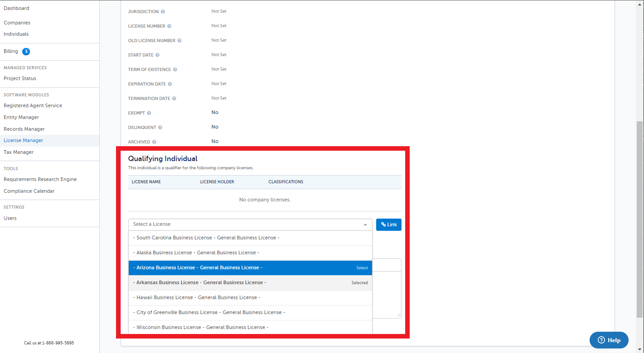Image resolution: width=644 pixels, height=353 pixels.
Task: Choose Alaska Business License option
Action: click(x=250, y=253)
